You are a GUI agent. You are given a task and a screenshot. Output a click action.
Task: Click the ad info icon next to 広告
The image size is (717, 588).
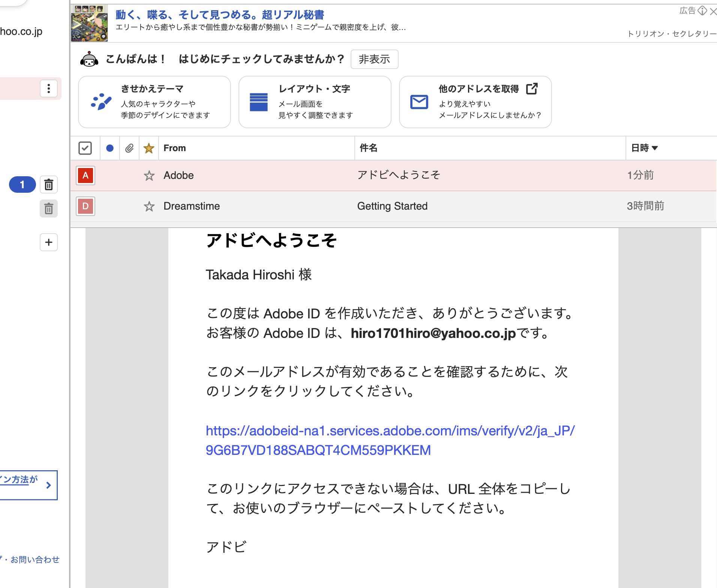(x=702, y=10)
